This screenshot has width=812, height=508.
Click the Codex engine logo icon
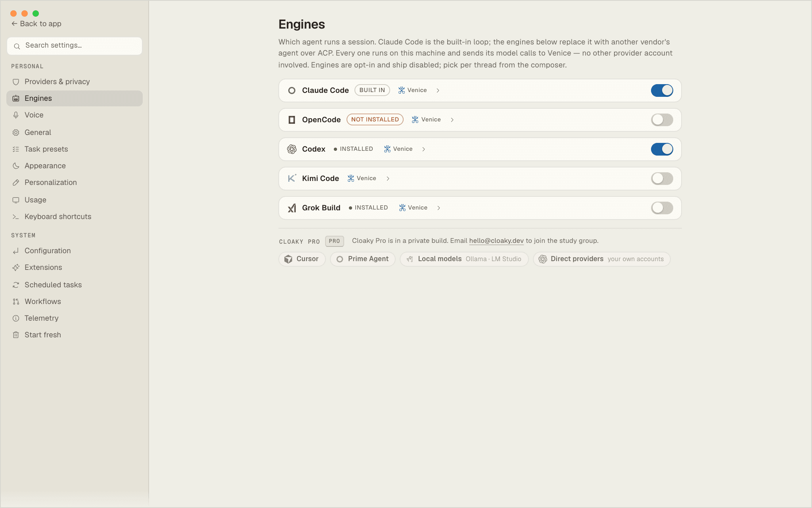coord(292,149)
